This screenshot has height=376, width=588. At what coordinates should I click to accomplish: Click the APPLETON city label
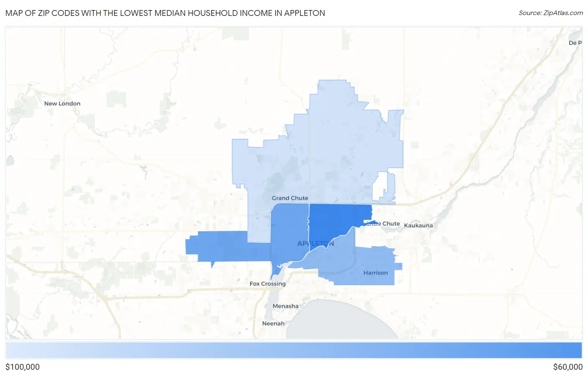316,243
